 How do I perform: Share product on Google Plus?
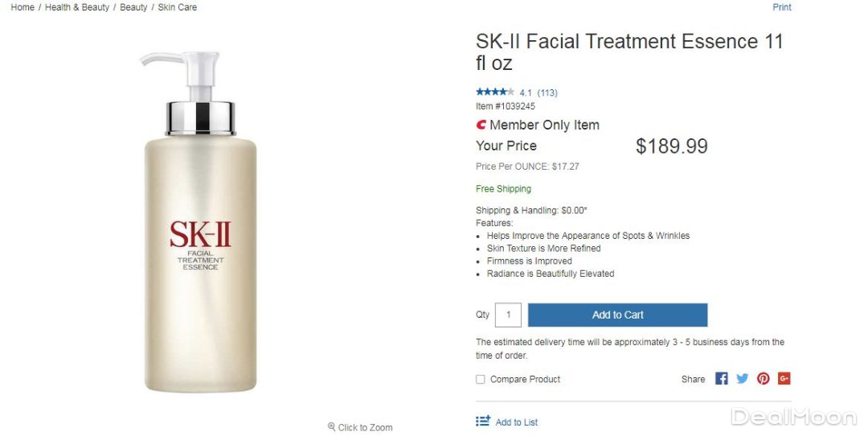(x=784, y=379)
